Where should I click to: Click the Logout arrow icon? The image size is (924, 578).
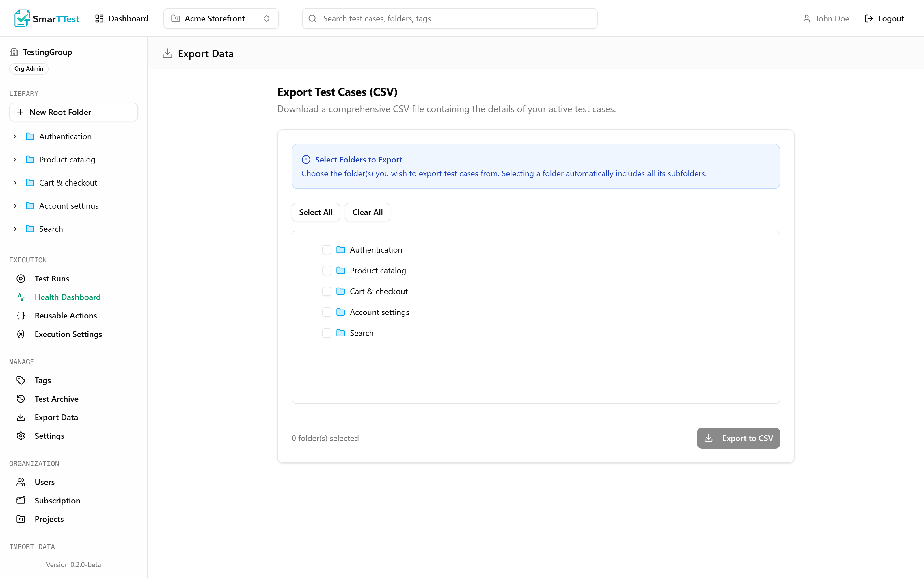point(869,18)
